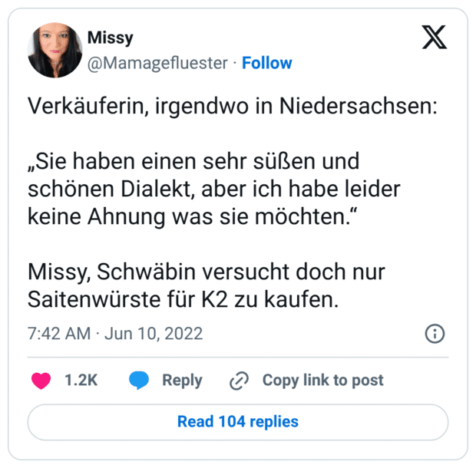The height and width of the screenshot is (468, 476).
Task: Click the Jun 10, 2022 date
Action: click(154, 334)
